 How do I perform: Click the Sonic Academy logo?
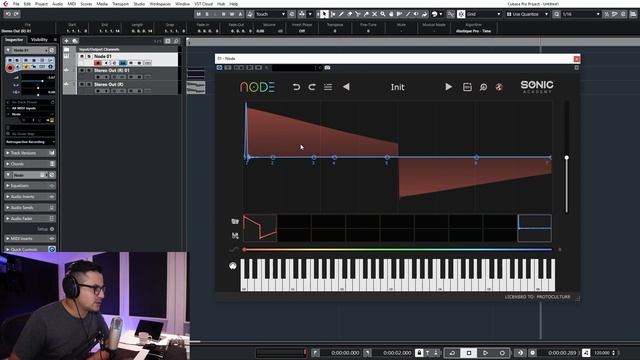537,87
